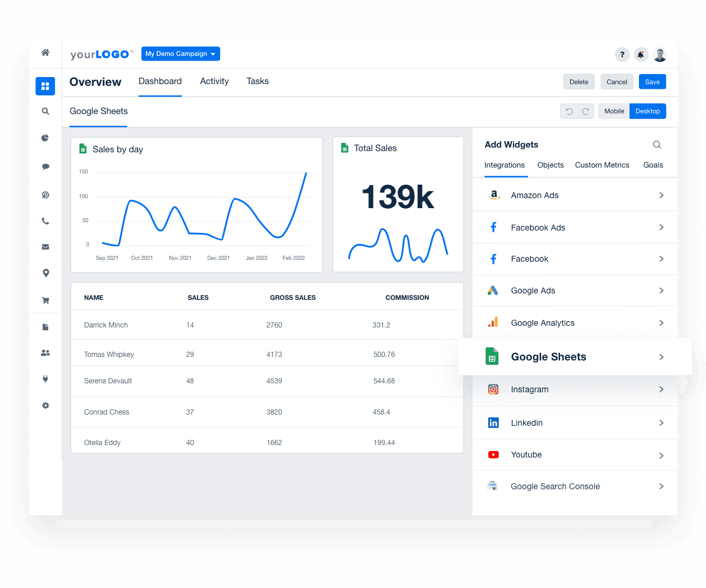Switch to Desktop preview mode
This screenshot has height=588, width=706.
[647, 111]
